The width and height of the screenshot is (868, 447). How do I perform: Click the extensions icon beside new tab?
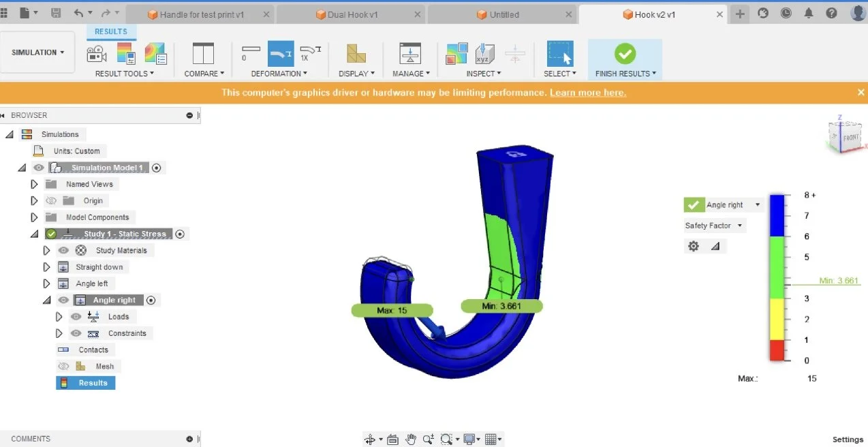pyautogui.click(x=763, y=13)
